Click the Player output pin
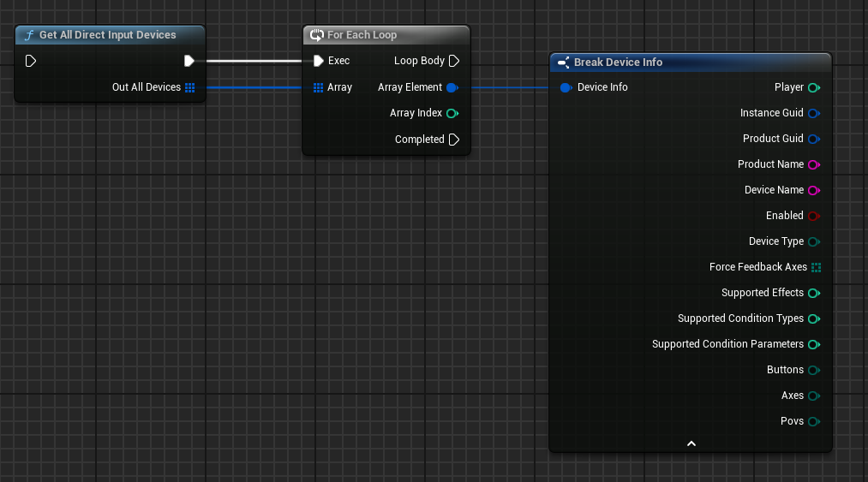 click(x=814, y=87)
